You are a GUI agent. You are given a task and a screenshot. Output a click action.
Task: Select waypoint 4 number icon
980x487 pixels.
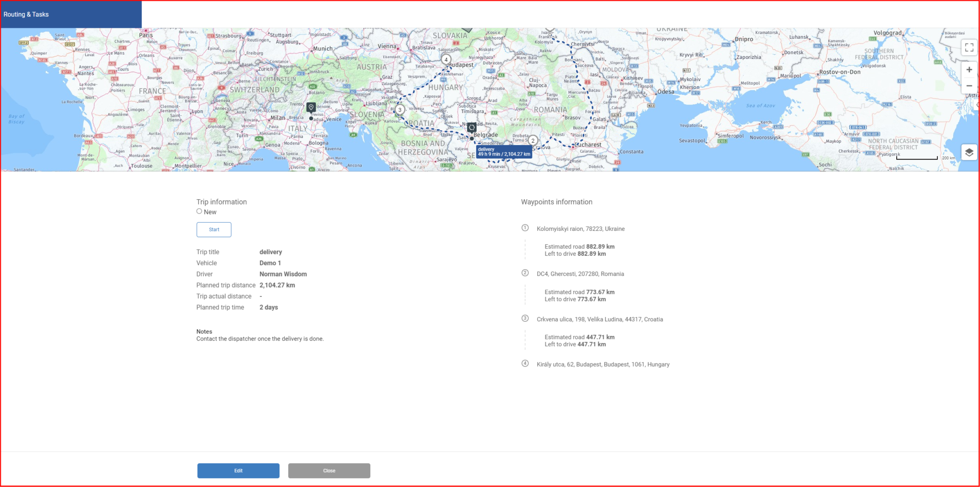tap(525, 363)
